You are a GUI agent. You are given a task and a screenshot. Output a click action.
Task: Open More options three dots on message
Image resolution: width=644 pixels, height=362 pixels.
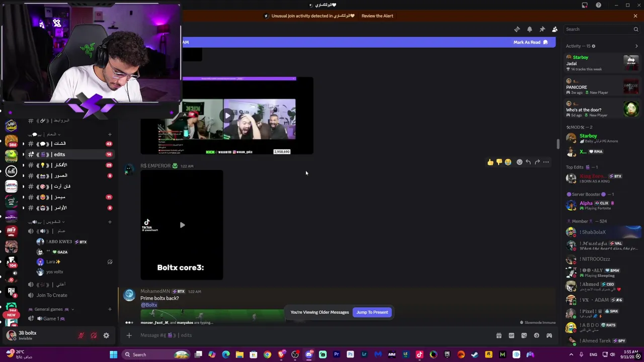(x=546, y=162)
